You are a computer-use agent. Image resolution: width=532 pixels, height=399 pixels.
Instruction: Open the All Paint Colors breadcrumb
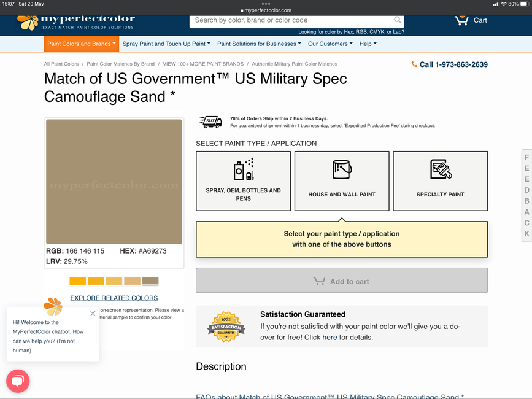(x=61, y=64)
